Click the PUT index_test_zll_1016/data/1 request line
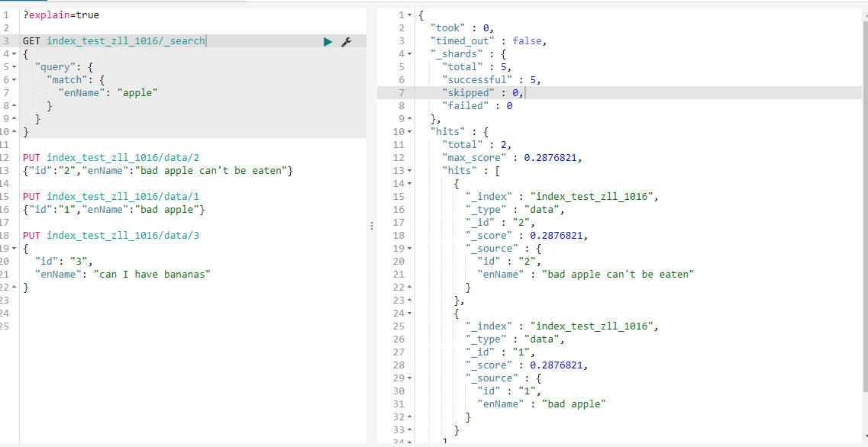The image size is (868, 447). pyautogui.click(x=111, y=196)
